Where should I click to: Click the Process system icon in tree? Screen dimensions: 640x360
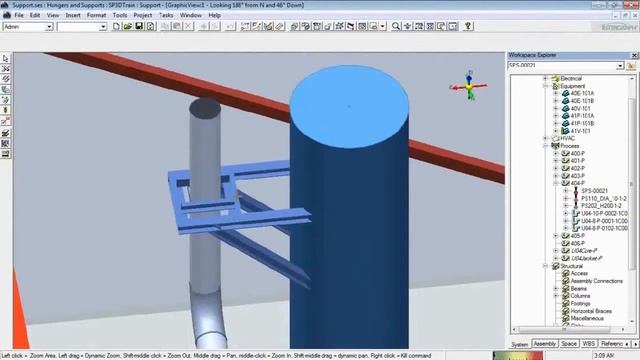pyautogui.click(x=555, y=146)
